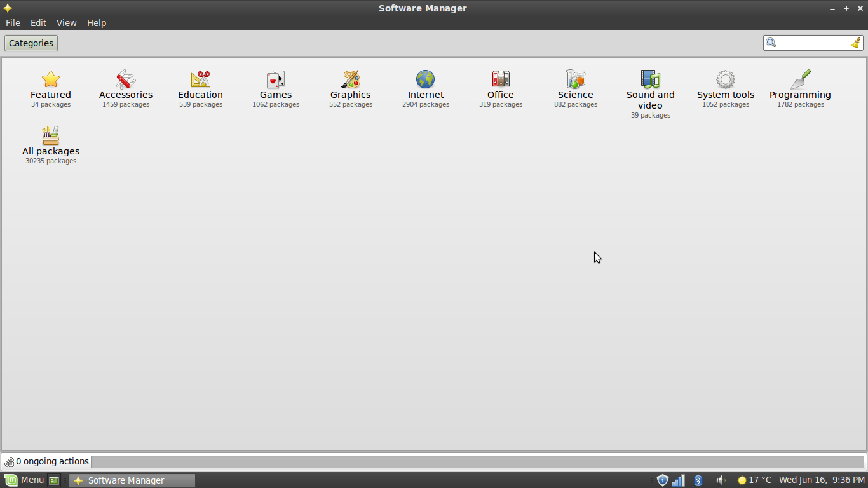The image size is (868, 488).
Task: Click the '0 ongoing actions' status text
Action: click(x=52, y=462)
